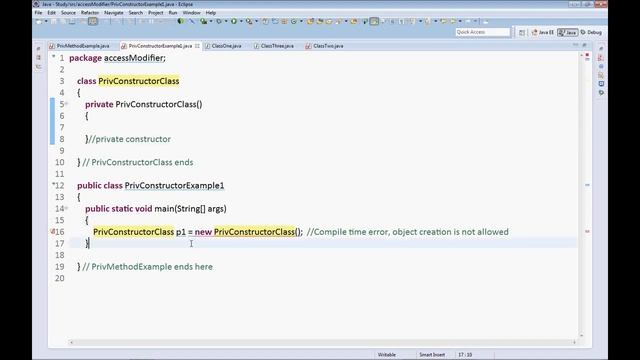Viewport: 640px width, 360px height.
Task: Click the 17:10 cursor position status
Action: click(465, 355)
